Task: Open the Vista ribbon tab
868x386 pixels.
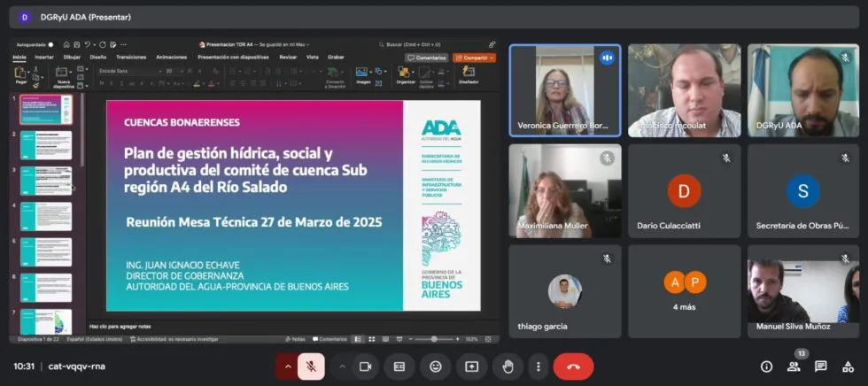Action: 312,57
